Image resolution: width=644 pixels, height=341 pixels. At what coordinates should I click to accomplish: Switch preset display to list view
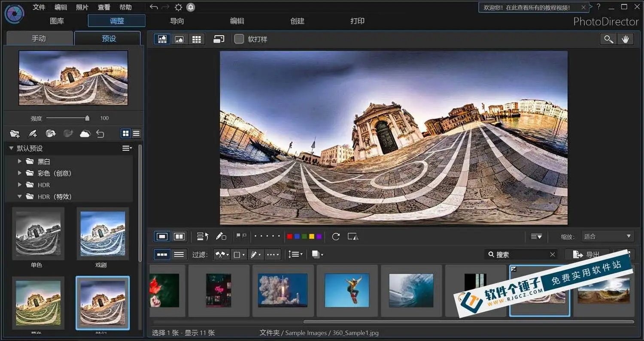click(136, 133)
